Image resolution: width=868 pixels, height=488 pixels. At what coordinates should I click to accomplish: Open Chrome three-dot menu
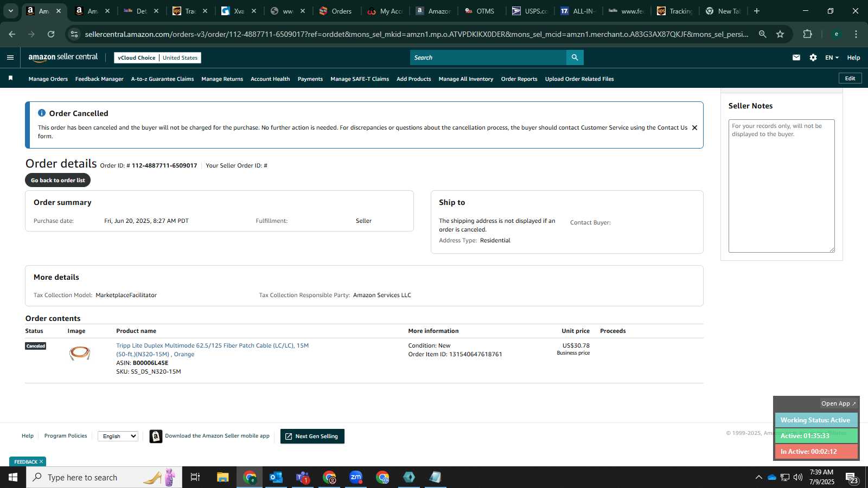856,34
